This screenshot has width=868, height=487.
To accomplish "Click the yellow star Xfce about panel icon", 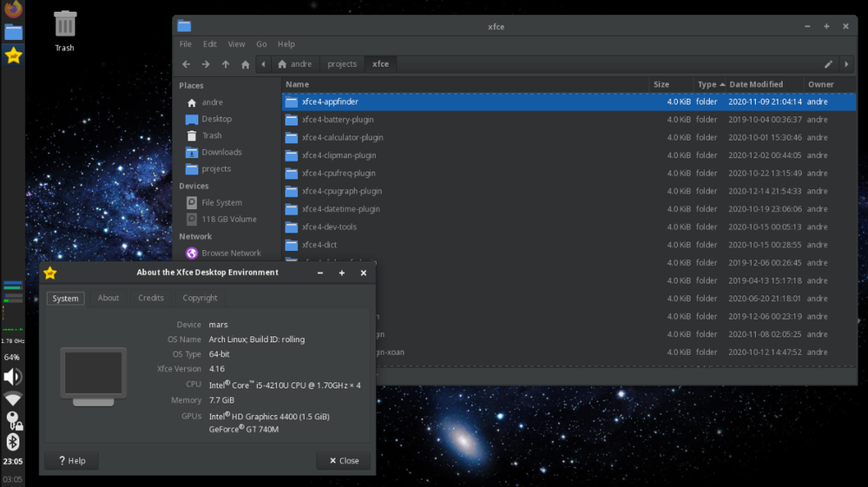I will tap(13, 56).
